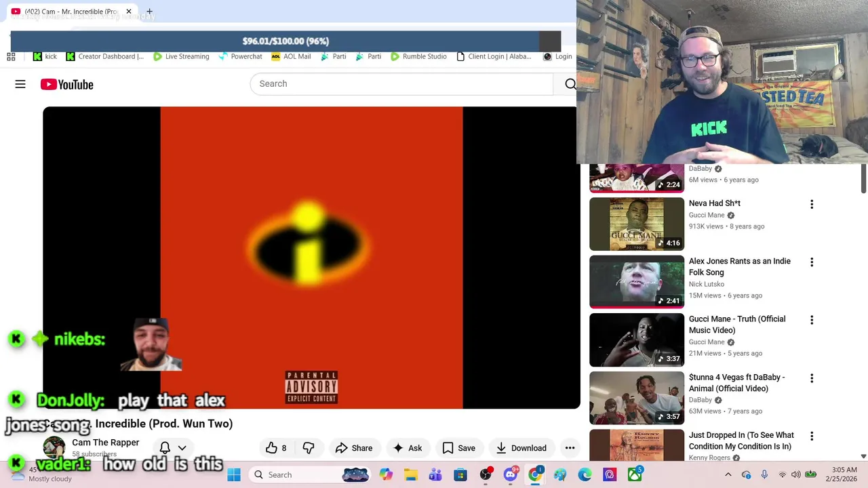Open Cam The Rapper channel avatar
Image resolution: width=868 pixels, height=488 pixels.
[54, 448]
